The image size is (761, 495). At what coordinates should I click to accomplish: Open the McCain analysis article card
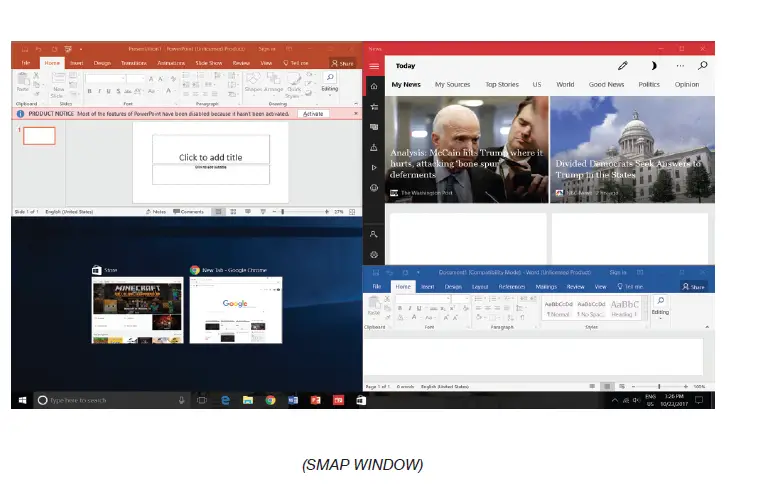[x=467, y=149]
